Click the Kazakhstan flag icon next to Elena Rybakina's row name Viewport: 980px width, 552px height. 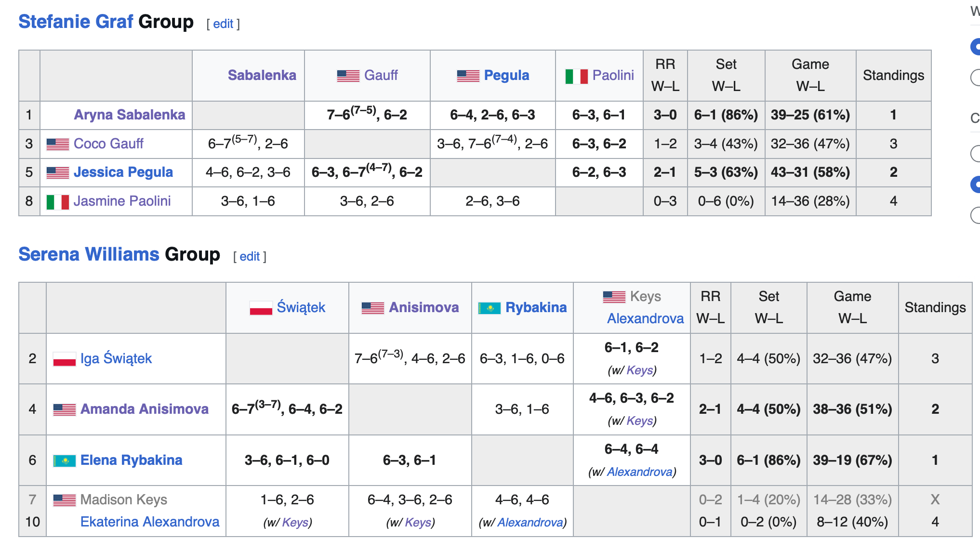[x=64, y=461]
